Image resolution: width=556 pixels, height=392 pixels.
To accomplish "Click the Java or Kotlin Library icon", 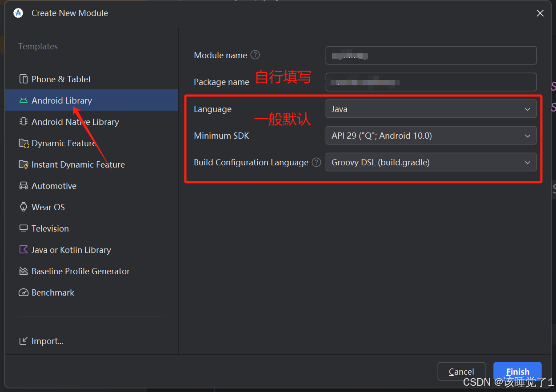I will click(24, 250).
